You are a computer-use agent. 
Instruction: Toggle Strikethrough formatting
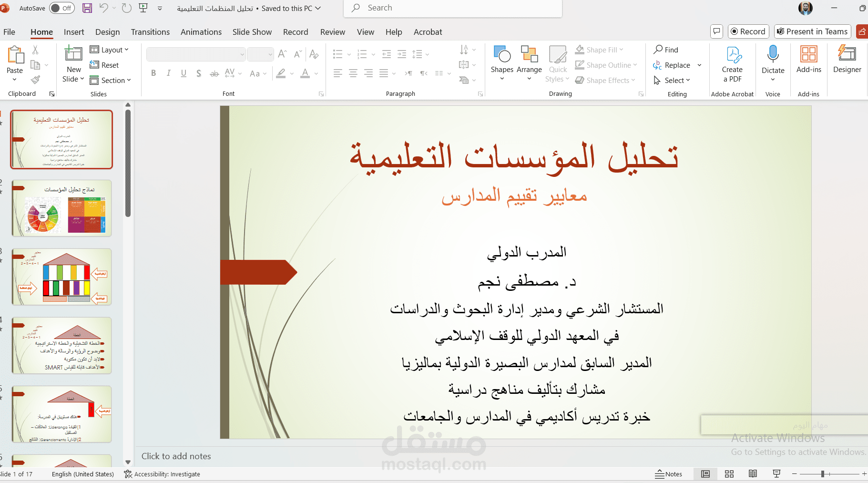click(214, 73)
